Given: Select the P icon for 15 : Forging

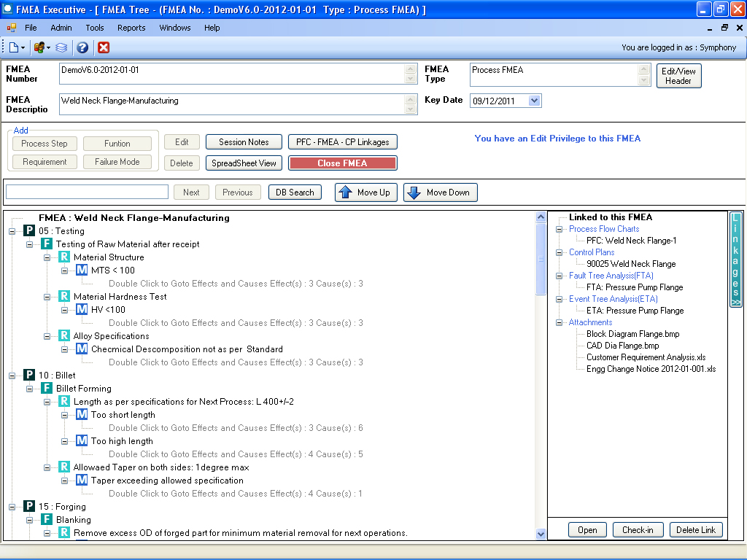Looking at the screenshot, I should pyautogui.click(x=29, y=507).
